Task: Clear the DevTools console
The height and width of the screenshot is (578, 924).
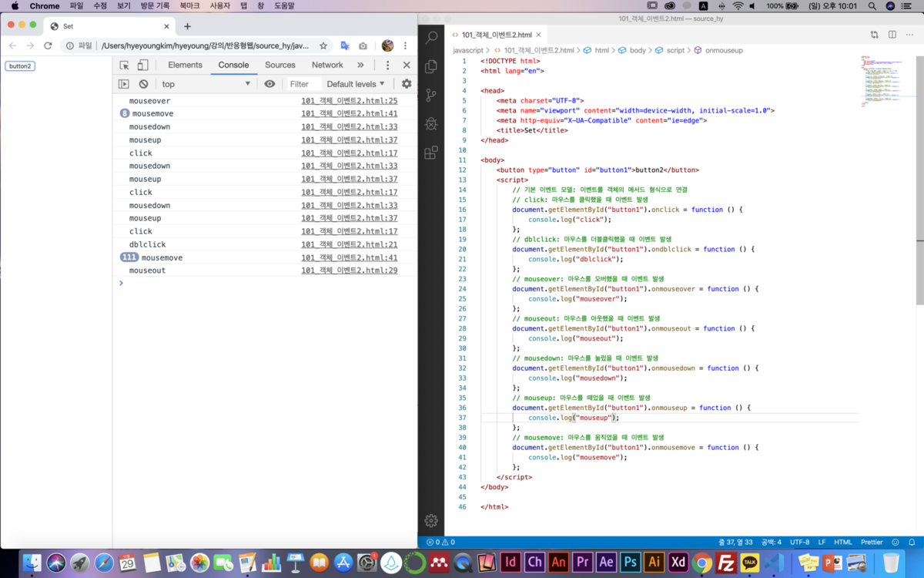Action: pyautogui.click(x=143, y=84)
